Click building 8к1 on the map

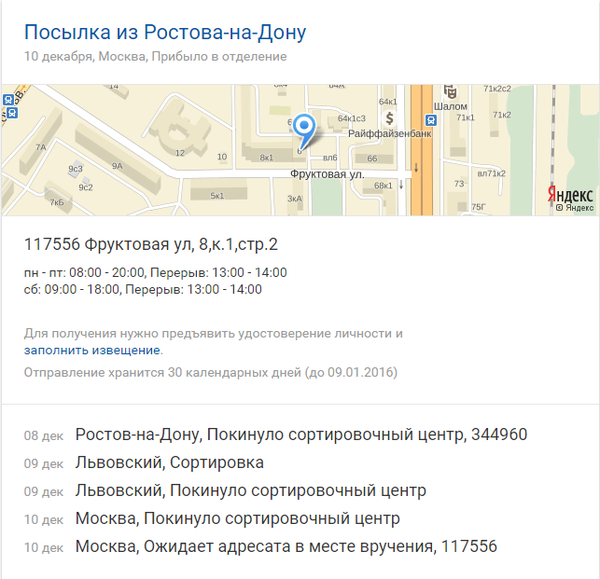coord(266,157)
